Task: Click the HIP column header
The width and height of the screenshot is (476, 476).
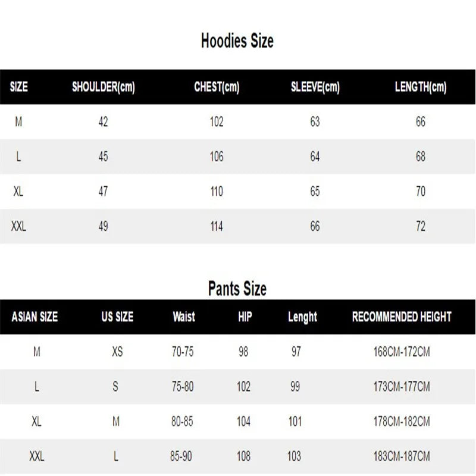Action: tap(245, 317)
